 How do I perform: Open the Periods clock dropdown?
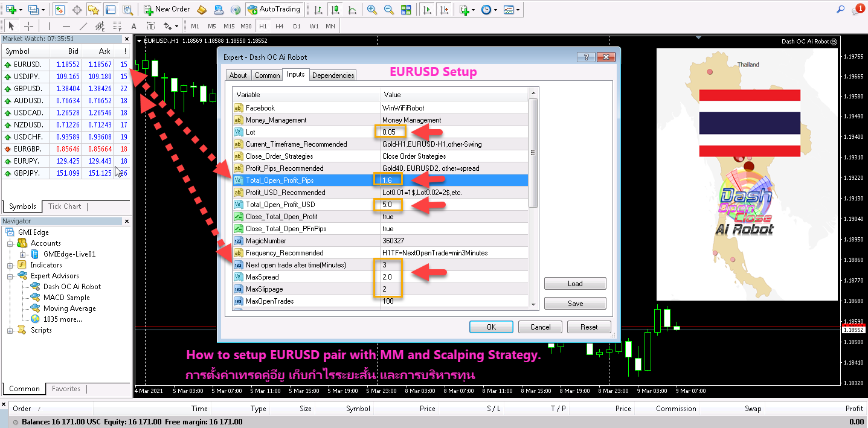coord(490,9)
